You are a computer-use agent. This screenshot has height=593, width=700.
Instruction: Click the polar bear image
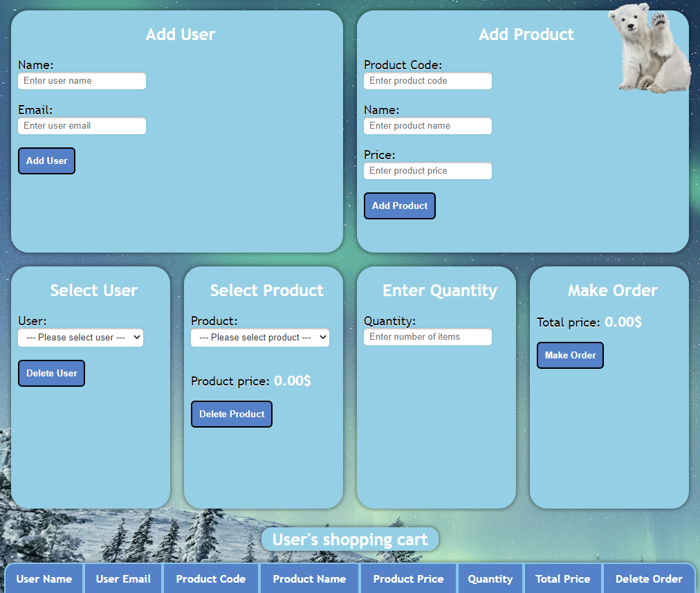click(650, 48)
